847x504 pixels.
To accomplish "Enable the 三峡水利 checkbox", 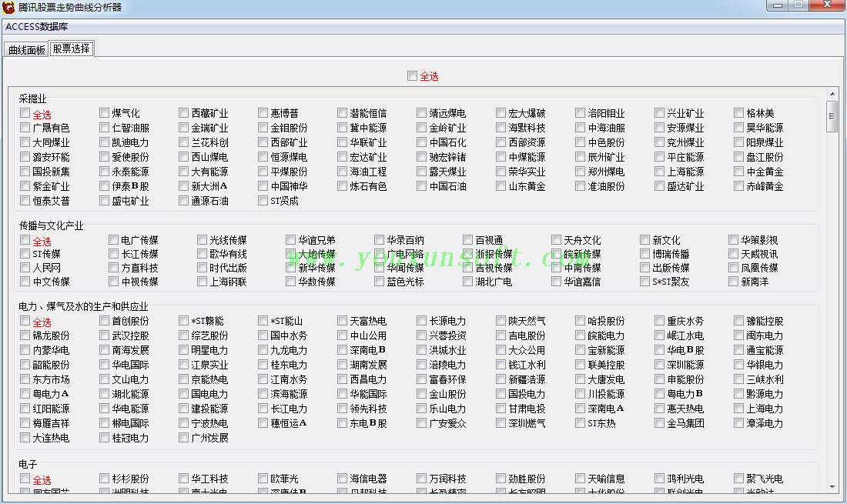I will (739, 379).
